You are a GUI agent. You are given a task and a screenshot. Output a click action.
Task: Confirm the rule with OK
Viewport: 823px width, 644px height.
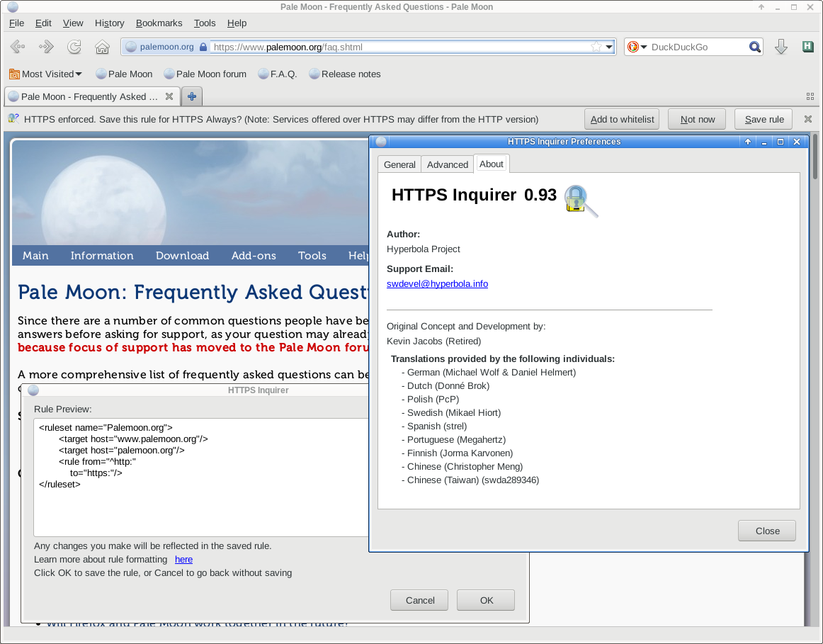pos(486,600)
